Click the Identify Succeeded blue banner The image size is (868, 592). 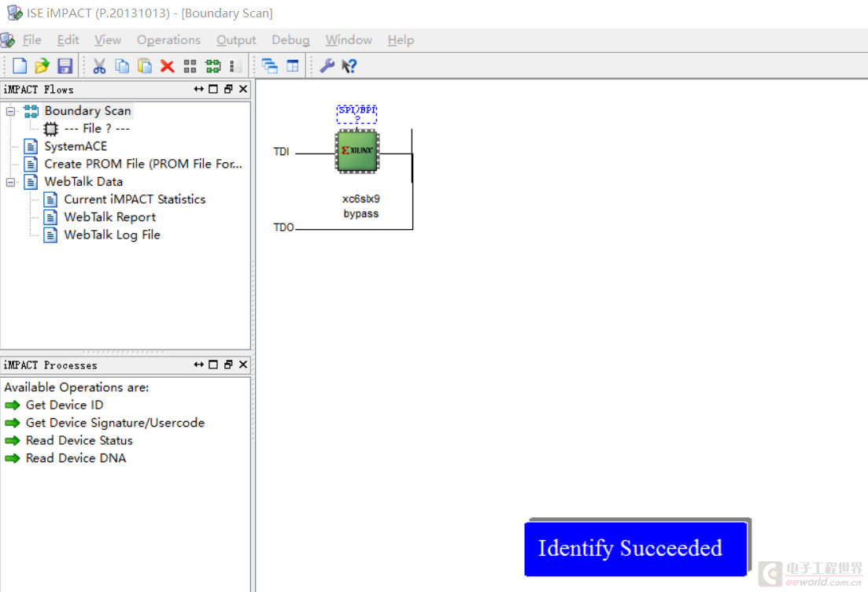[636, 549]
